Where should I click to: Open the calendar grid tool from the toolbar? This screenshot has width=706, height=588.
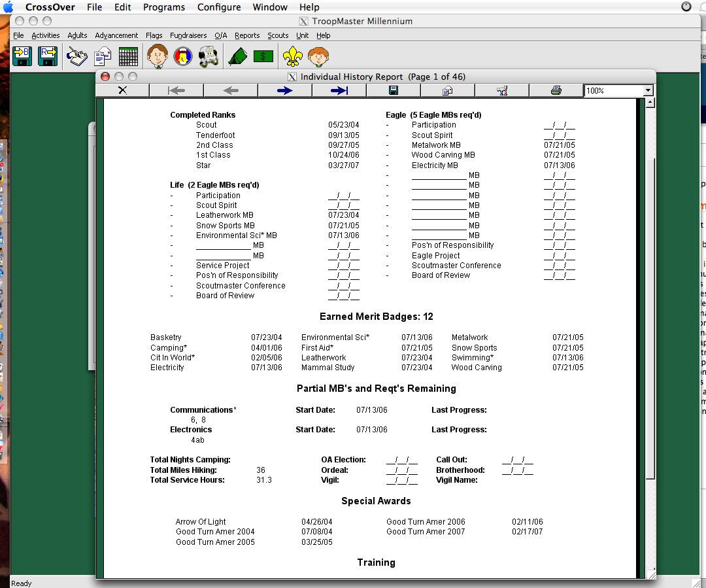[128, 56]
